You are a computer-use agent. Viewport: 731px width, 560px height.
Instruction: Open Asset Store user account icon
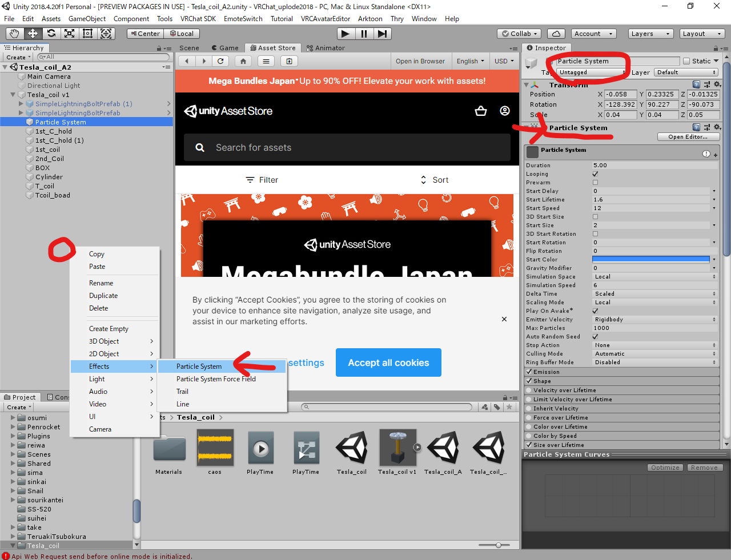tap(505, 111)
